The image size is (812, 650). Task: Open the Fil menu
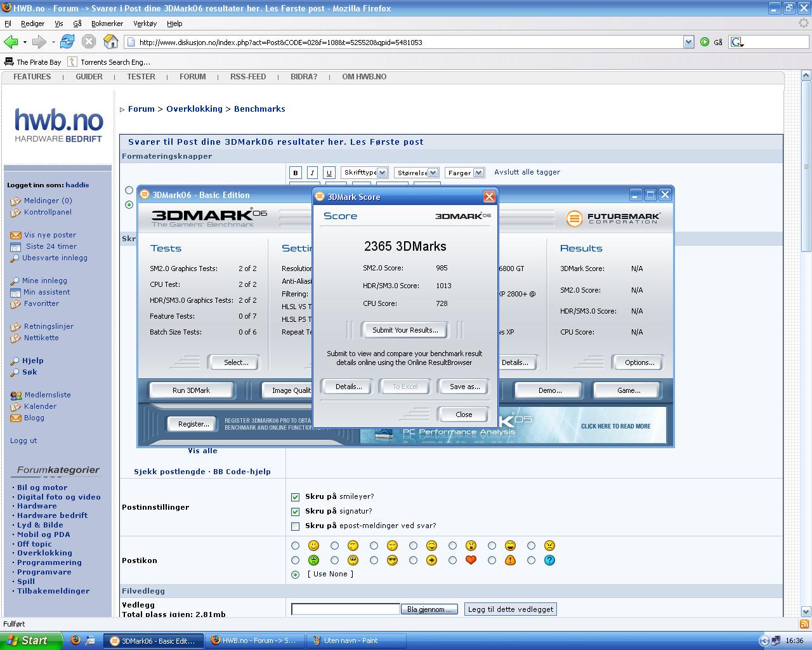[8, 23]
